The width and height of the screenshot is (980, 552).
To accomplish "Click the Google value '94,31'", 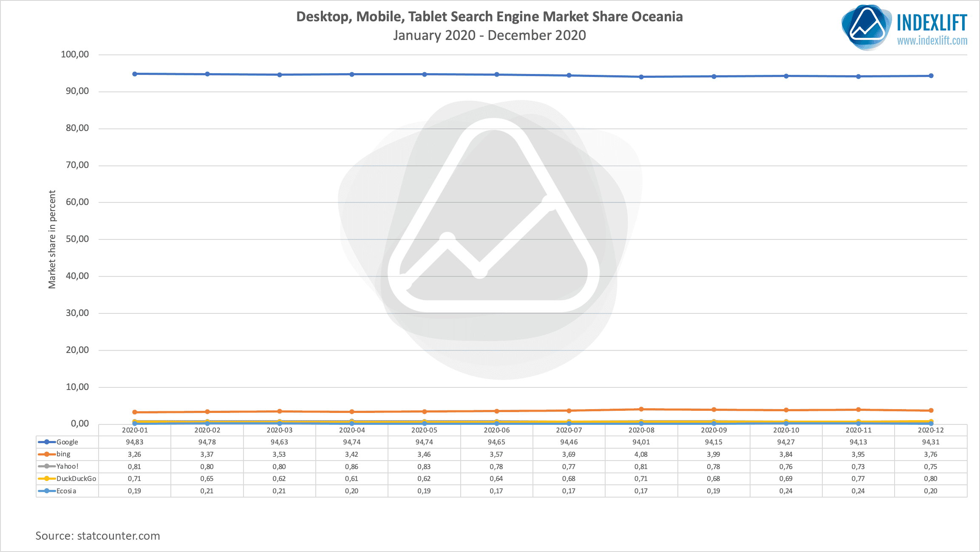I will pos(931,442).
